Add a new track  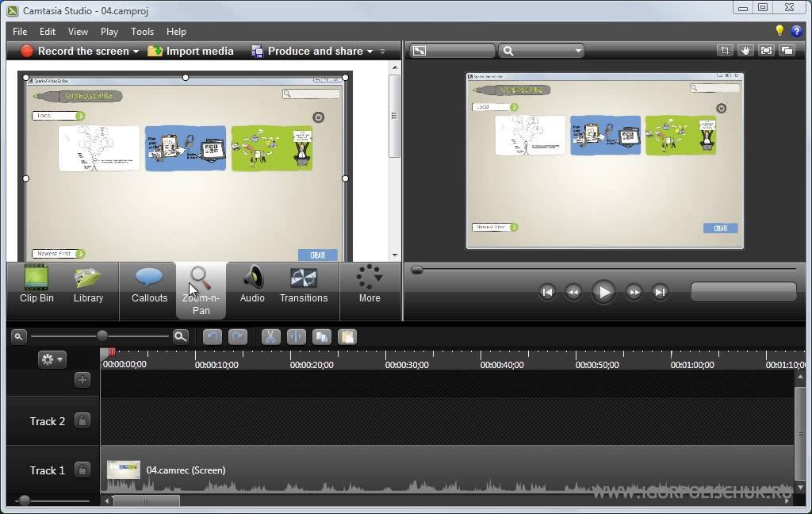click(x=82, y=380)
